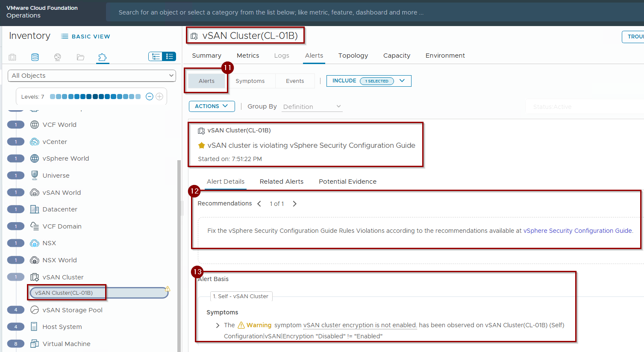Viewport: 644px width, 352px height.
Task: Open the Related Alerts tab
Action: (x=281, y=182)
